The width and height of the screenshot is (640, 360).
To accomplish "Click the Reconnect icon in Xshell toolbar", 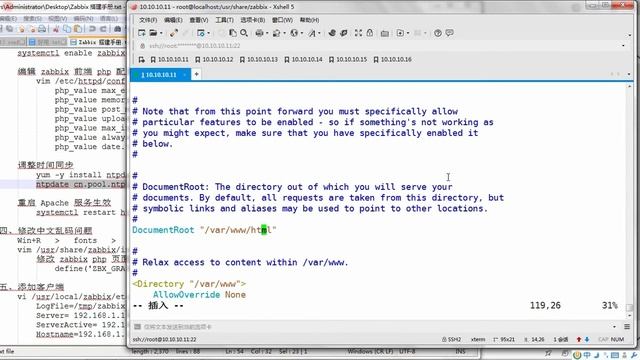I will click(174, 33).
